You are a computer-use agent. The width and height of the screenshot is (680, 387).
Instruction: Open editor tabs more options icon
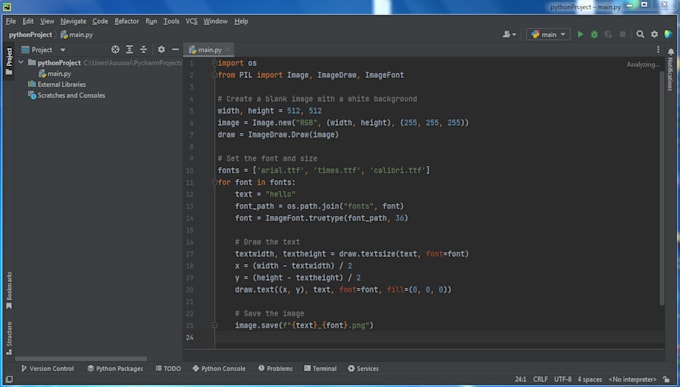658,49
